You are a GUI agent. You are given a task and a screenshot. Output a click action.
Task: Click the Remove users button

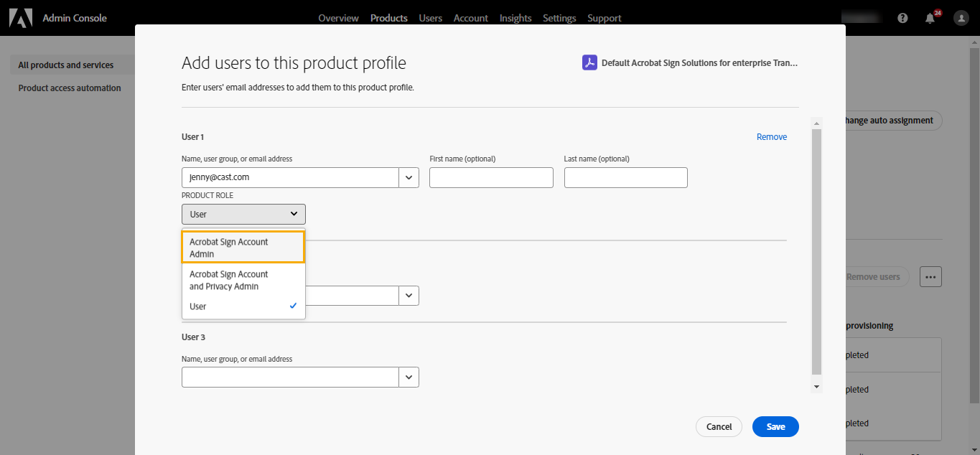(877, 276)
